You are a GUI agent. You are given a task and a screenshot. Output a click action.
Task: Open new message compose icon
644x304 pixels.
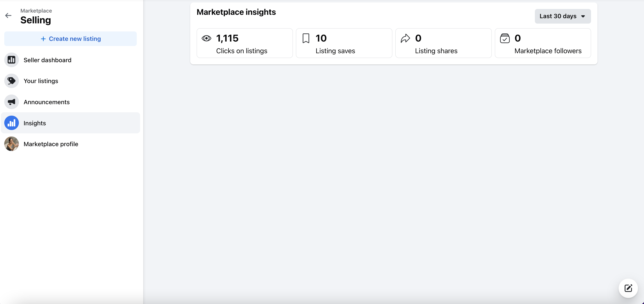pyautogui.click(x=628, y=288)
